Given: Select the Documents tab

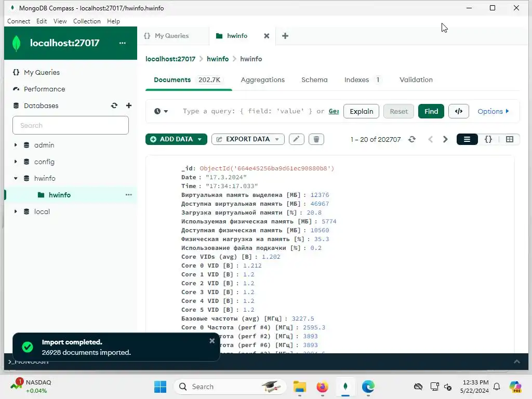Looking at the screenshot, I should coord(188,79).
